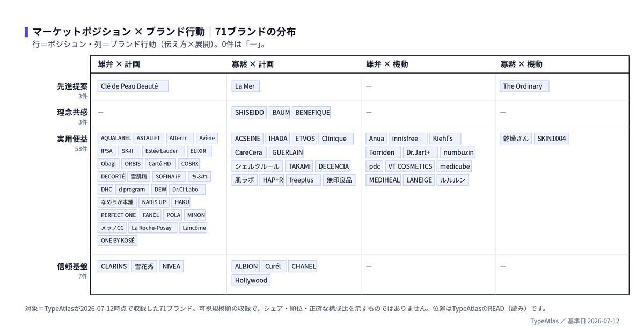Select the La Roche-Posay chip
This screenshot has height=327, width=644.
pos(152,228)
